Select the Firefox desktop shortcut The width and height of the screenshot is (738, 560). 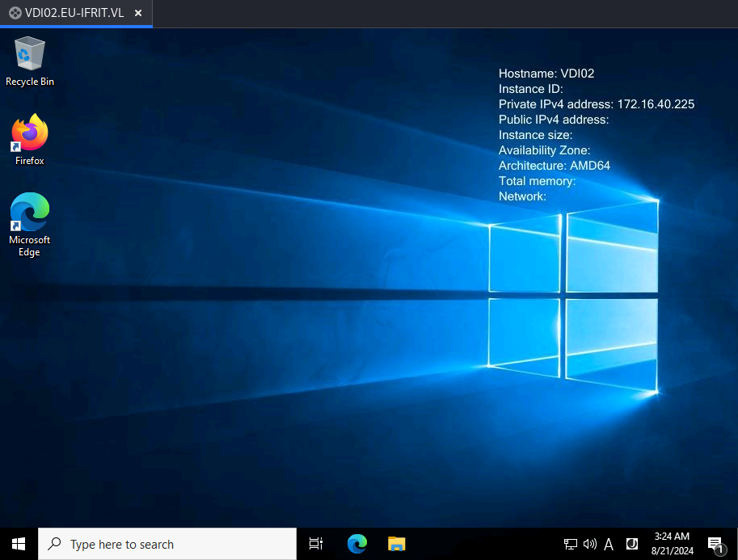point(30,140)
